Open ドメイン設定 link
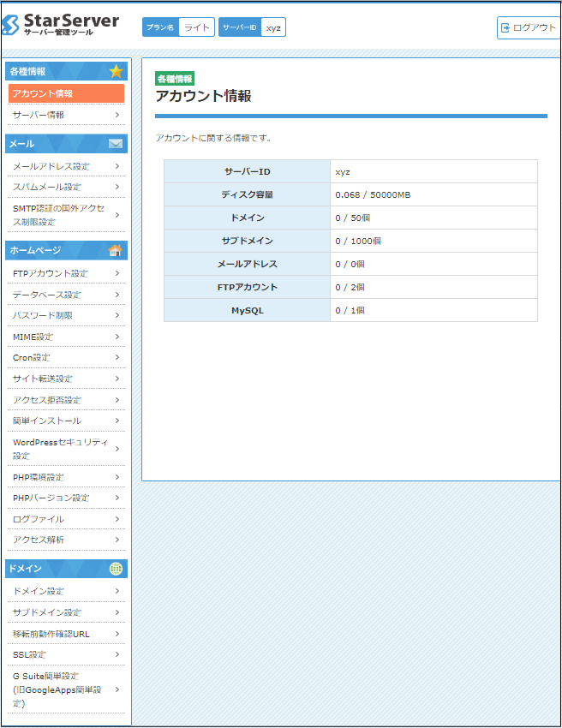The width and height of the screenshot is (562, 728). pyautogui.click(x=67, y=591)
